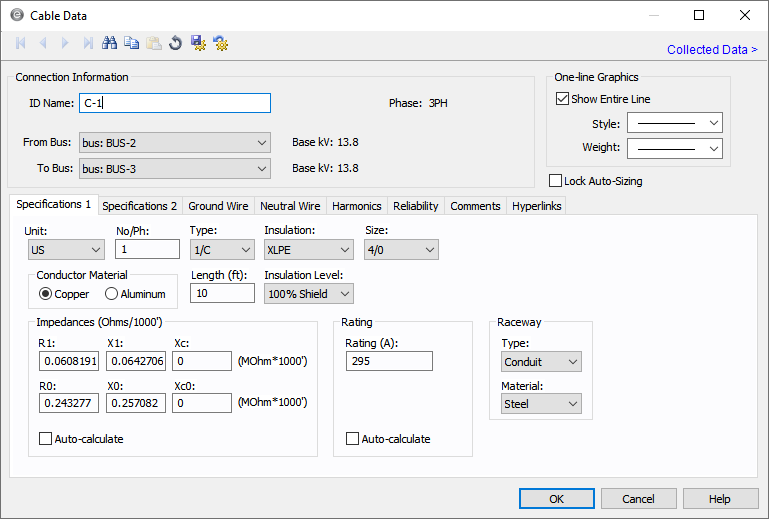
Task: Open the Harmonics tab
Action: (x=356, y=206)
